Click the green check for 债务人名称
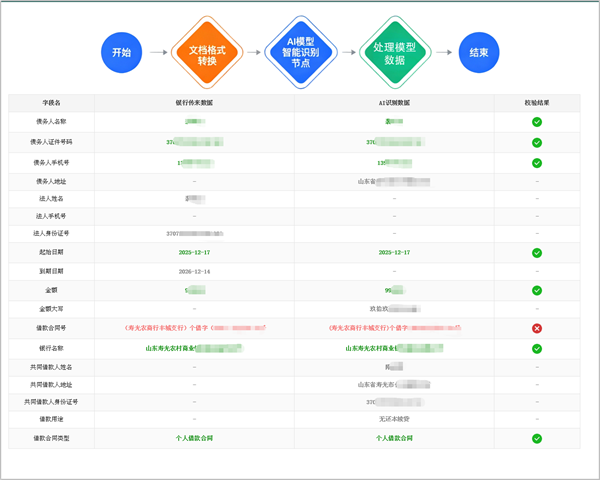The width and height of the screenshot is (600, 480). (537, 122)
